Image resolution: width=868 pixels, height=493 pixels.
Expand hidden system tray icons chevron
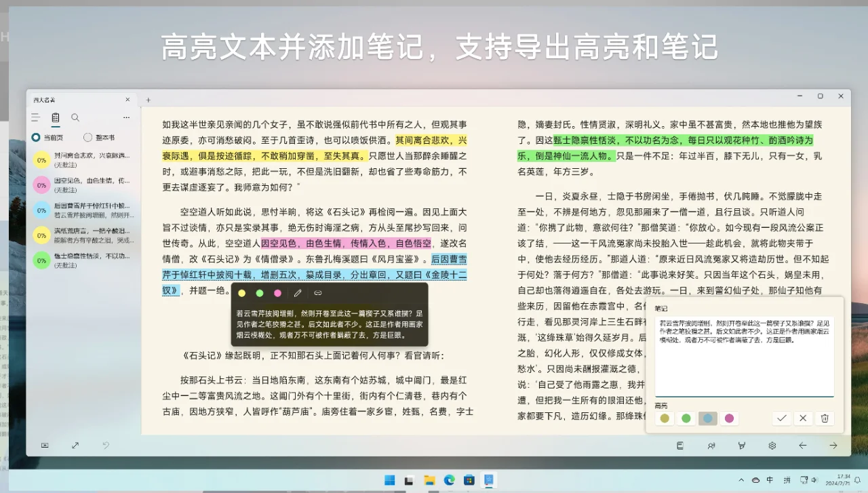(x=741, y=480)
